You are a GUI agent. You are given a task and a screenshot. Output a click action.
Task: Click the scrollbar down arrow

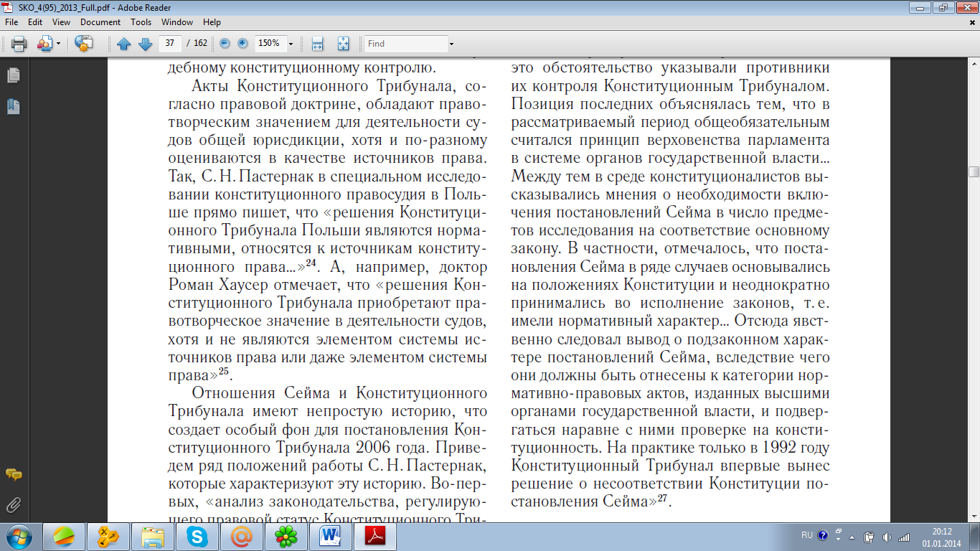tap(974, 517)
